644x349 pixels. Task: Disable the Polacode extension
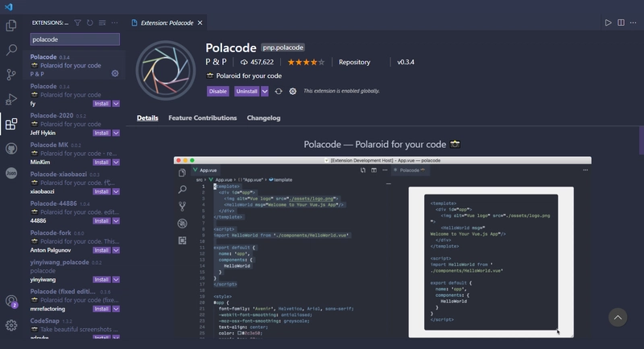[217, 92]
